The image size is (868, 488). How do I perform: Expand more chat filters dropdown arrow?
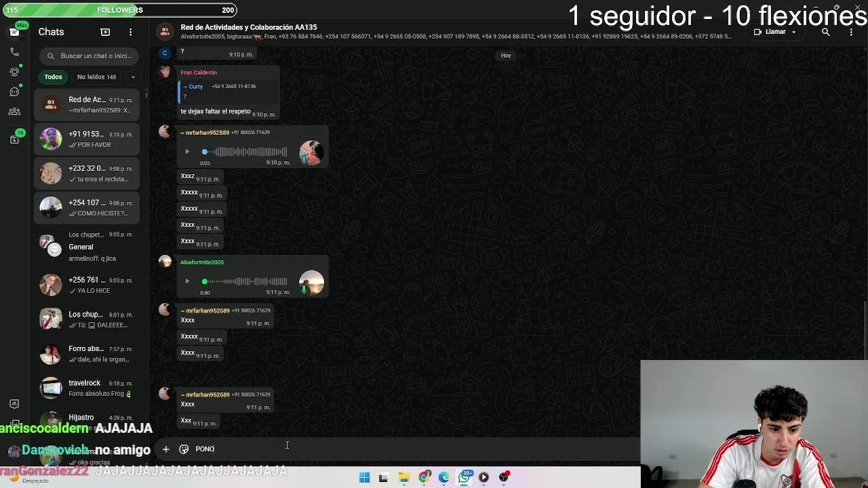point(133,77)
